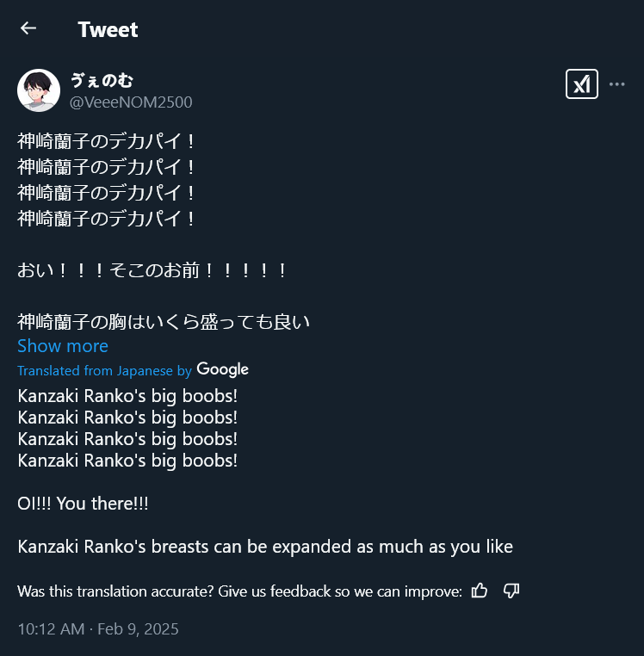Click the translated line OI!!! You there!!!

[x=83, y=503]
